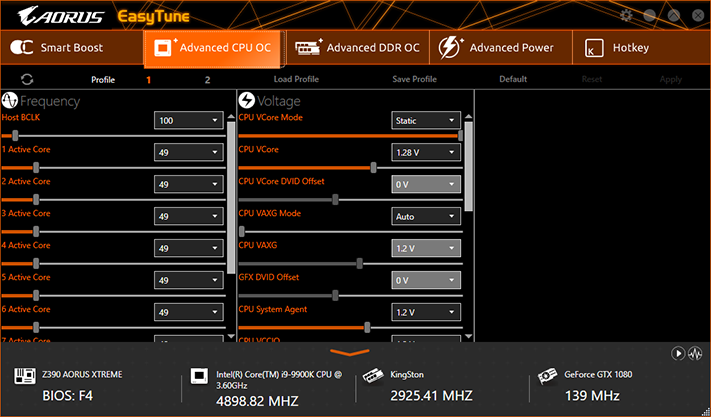
Task: Click the Reset button
Action: pyautogui.click(x=592, y=79)
